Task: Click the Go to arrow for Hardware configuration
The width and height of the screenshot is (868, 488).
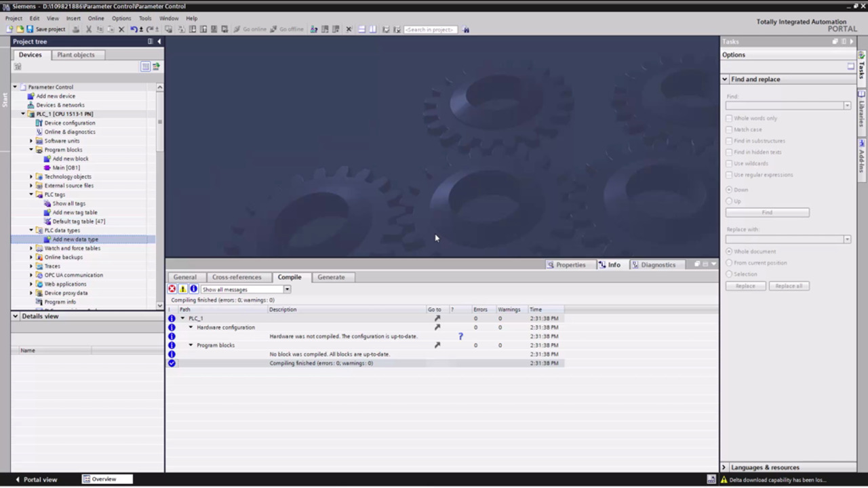Action: click(x=437, y=327)
